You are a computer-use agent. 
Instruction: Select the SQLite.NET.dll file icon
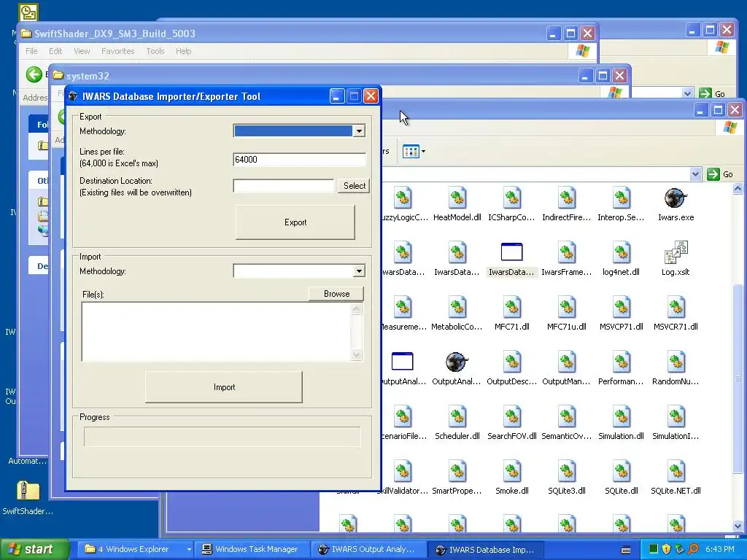(x=676, y=472)
